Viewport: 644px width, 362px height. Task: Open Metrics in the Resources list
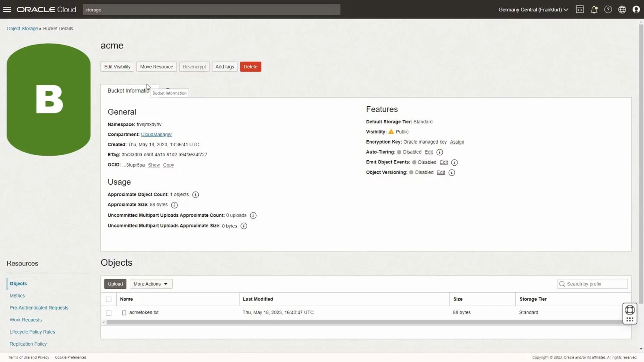coord(17,295)
